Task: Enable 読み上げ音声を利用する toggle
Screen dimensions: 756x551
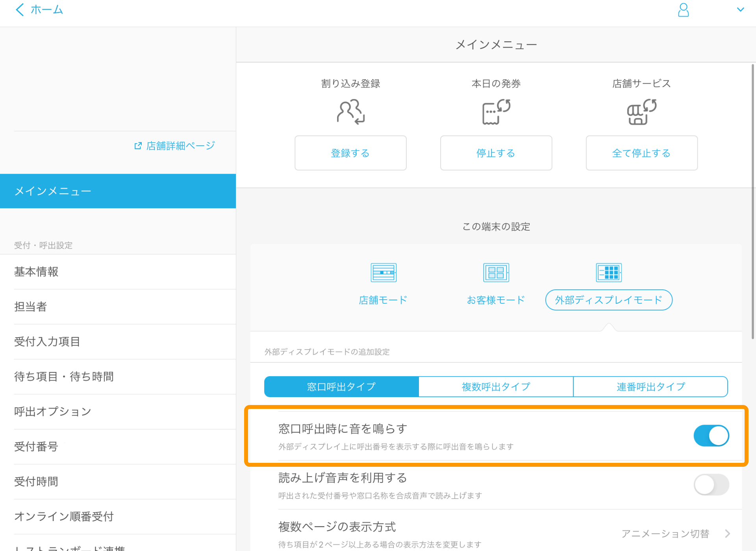Action: click(712, 485)
